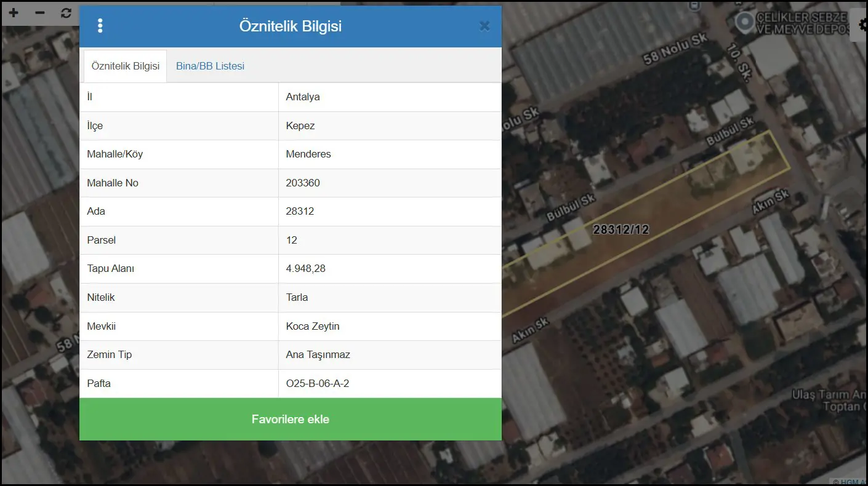Click the Menderes value cell

(x=390, y=154)
